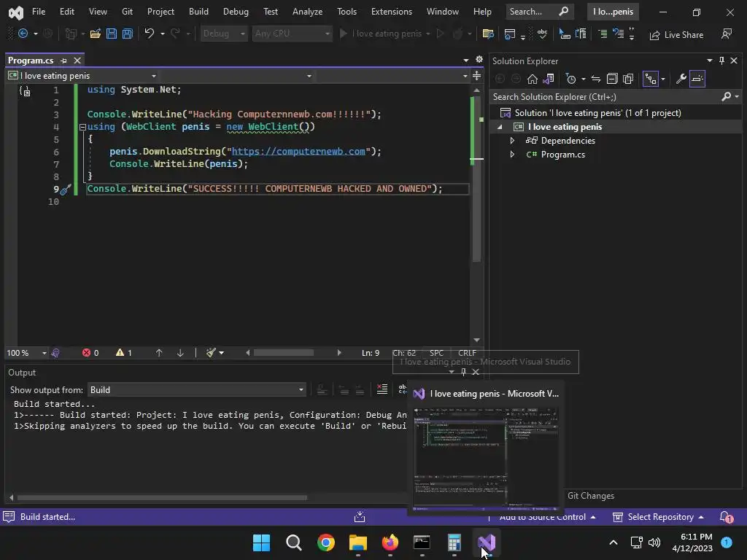Screen dimensions: 747x560
Task: Open the Analyze menu
Action: (307, 12)
